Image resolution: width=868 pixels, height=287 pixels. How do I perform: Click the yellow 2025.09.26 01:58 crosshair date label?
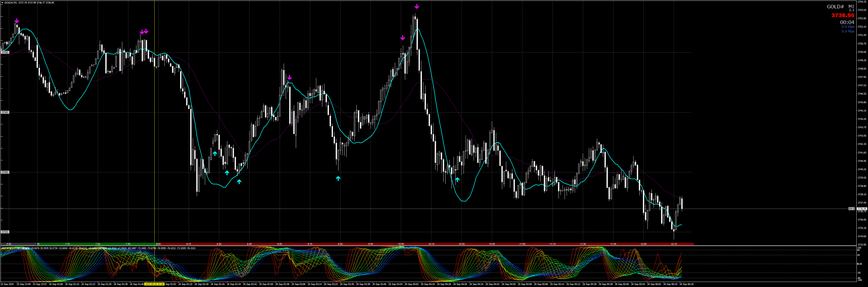tap(155, 284)
